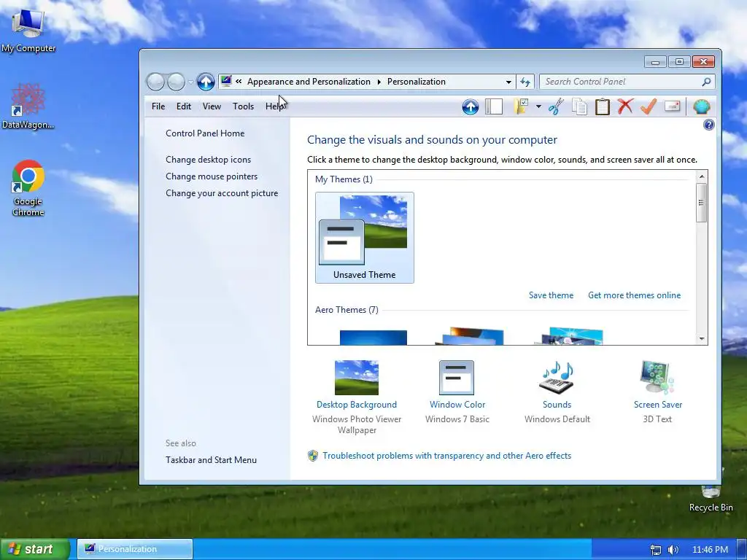Go to Control Panel Home
This screenshot has width=747, height=560.
coord(205,133)
